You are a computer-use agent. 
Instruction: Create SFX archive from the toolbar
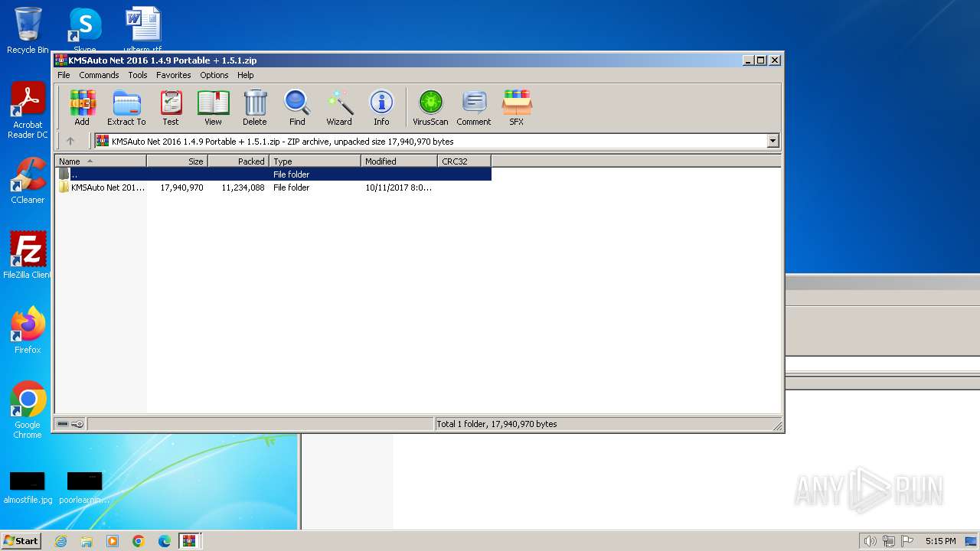[x=517, y=107]
